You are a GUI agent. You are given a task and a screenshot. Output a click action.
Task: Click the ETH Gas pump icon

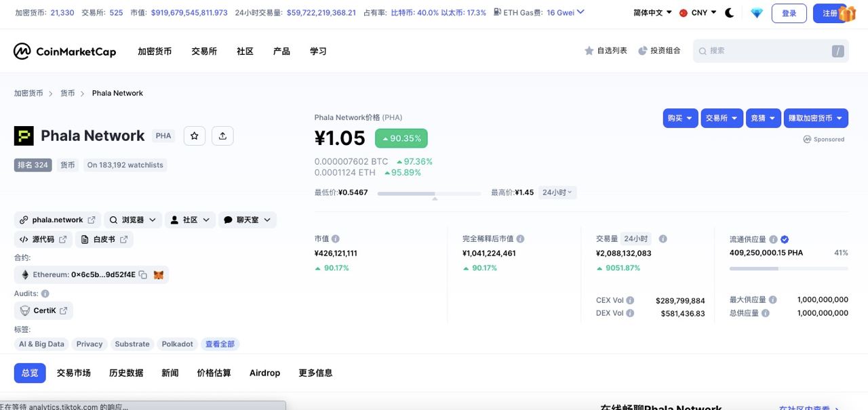click(498, 12)
